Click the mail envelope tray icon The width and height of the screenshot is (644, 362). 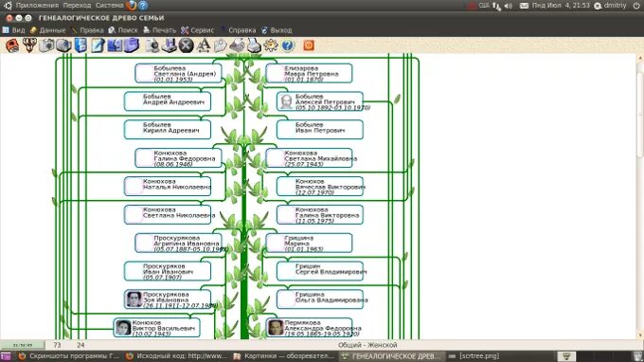coord(524,6)
